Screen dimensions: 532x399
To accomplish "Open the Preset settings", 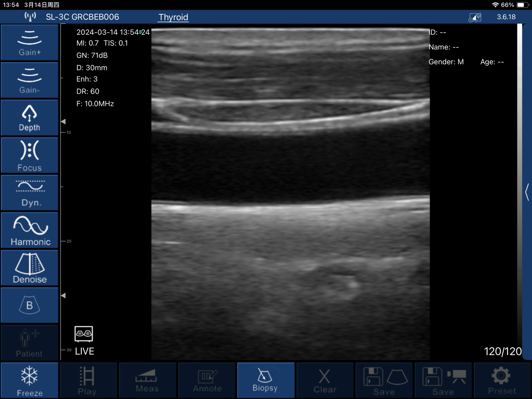I will pos(502,380).
